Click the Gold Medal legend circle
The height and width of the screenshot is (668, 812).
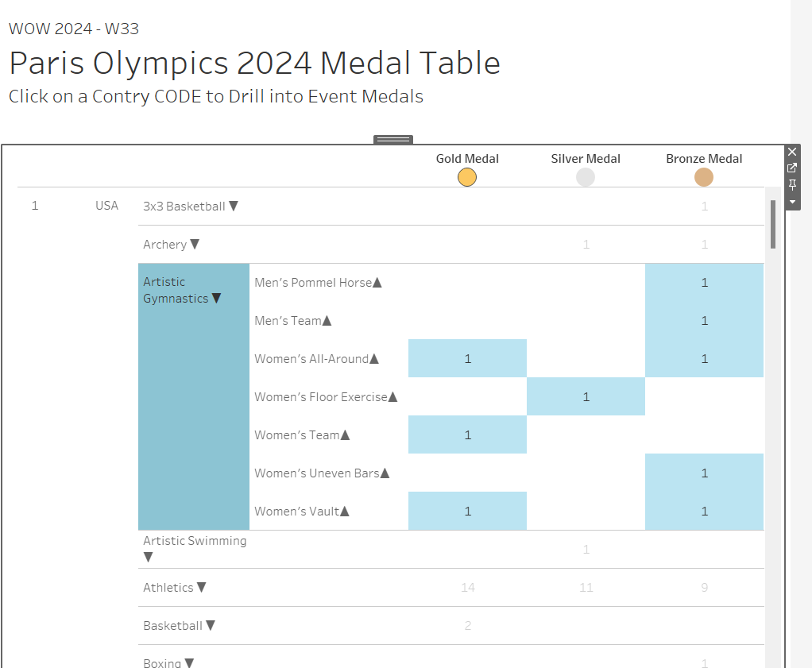coord(466,176)
